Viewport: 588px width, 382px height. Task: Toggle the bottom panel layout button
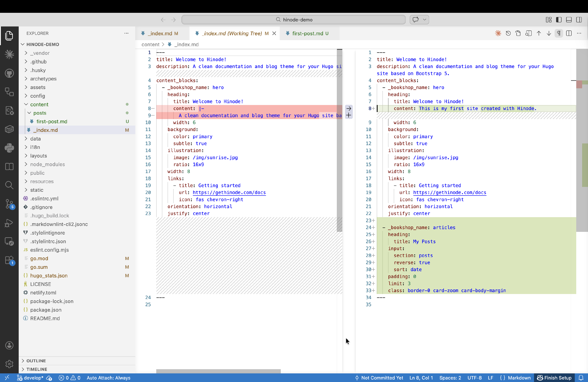point(569,20)
